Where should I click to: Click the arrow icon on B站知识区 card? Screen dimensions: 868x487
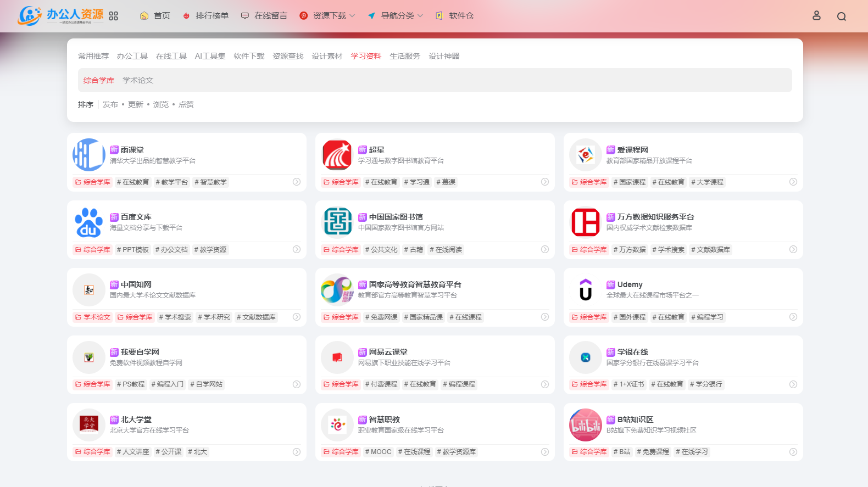pos(793,452)
